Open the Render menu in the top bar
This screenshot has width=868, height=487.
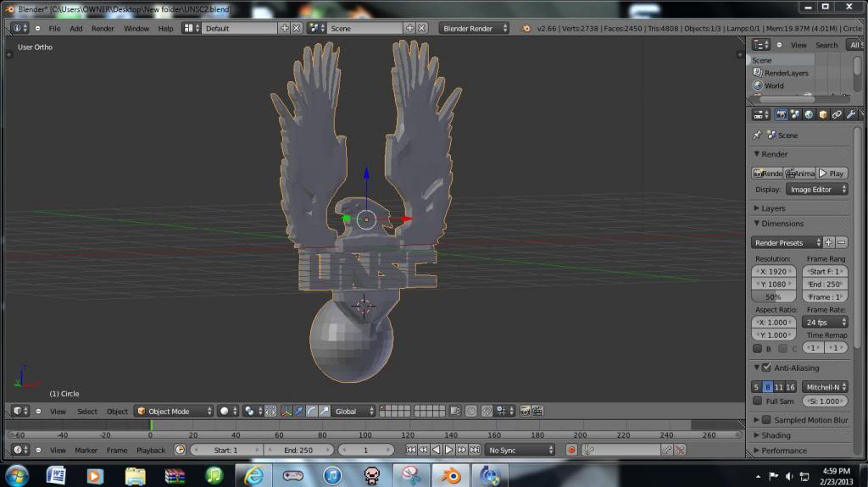click(103, 28)
